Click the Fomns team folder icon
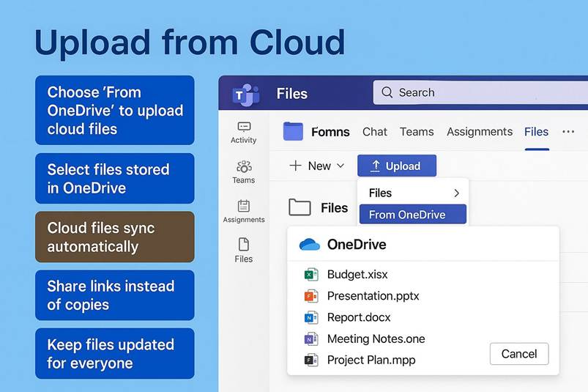 point(293,132)
